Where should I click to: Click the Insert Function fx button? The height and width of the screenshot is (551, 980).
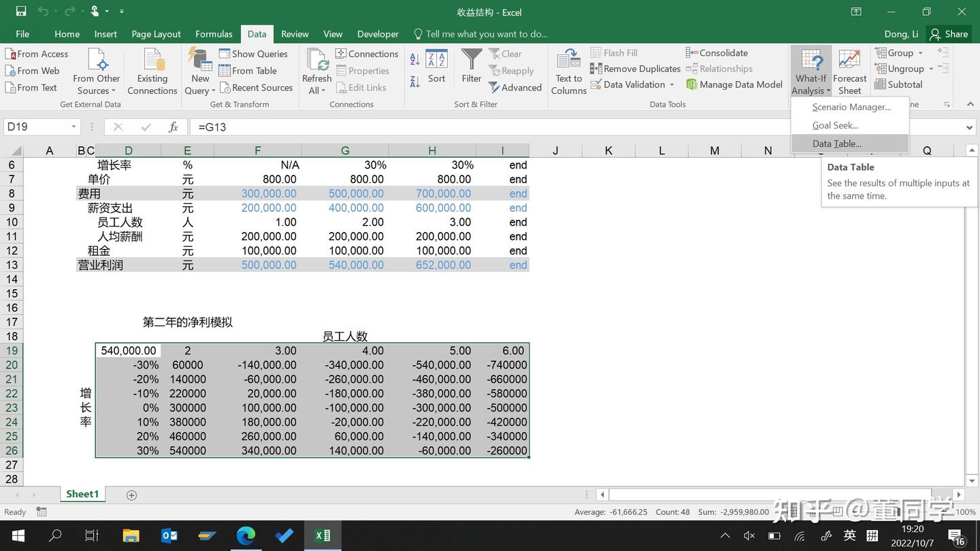tap(174, 127)
